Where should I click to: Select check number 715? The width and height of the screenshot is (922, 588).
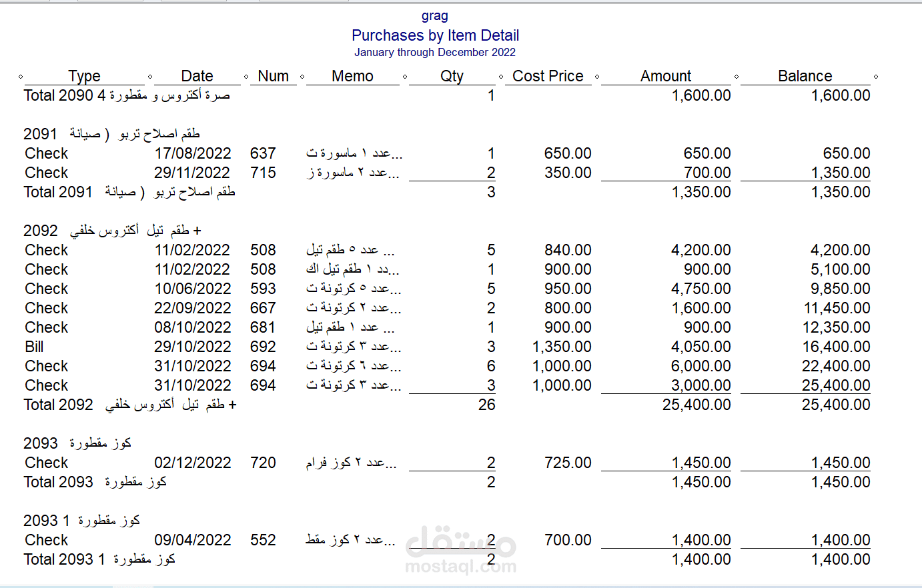click(263, 173)
